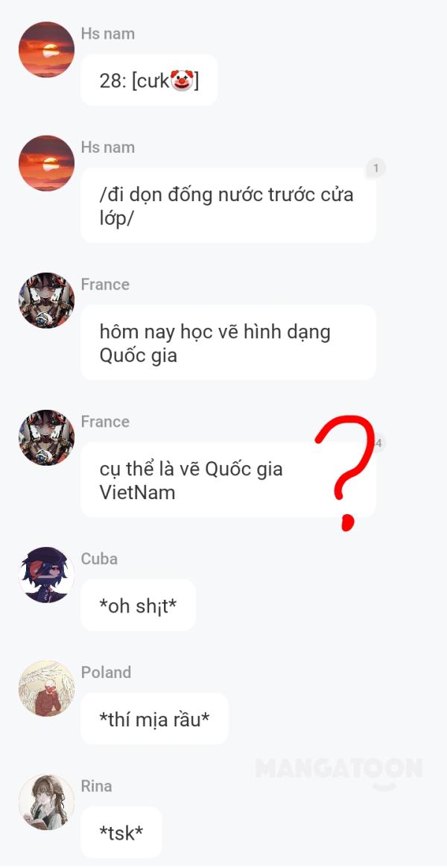Open comment count badge showing 1
Screen dimensions: 447x868
click(x=376, y=168)
